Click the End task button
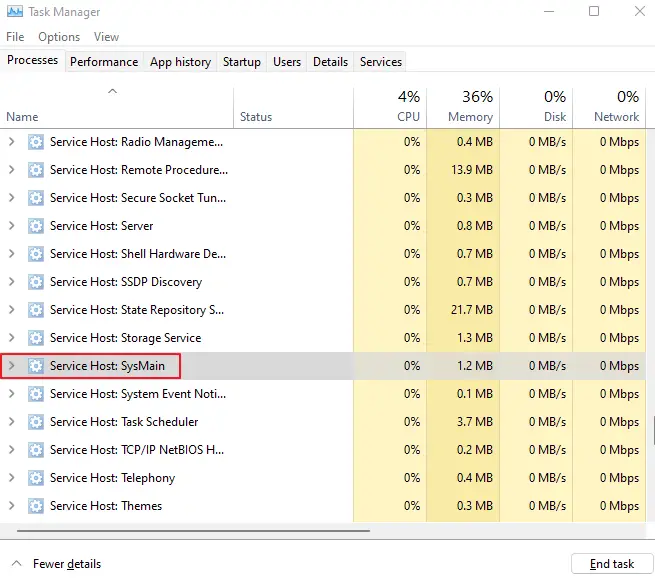 click(x=612, y=564)
